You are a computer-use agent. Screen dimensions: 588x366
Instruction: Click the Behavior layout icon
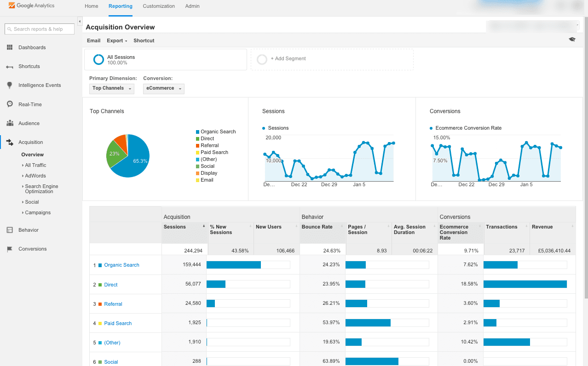(10, 230)
